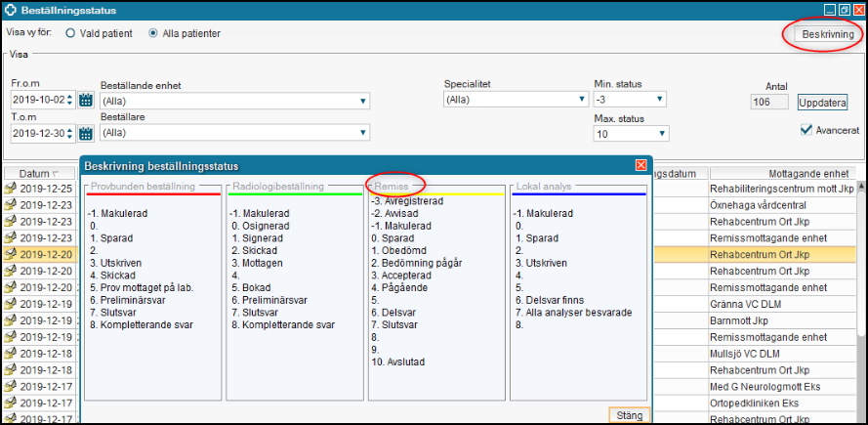The height and width of the screenshot is (425, 868).
Task: Select the Vald patient radio button
Action: (x=71, y=33)
